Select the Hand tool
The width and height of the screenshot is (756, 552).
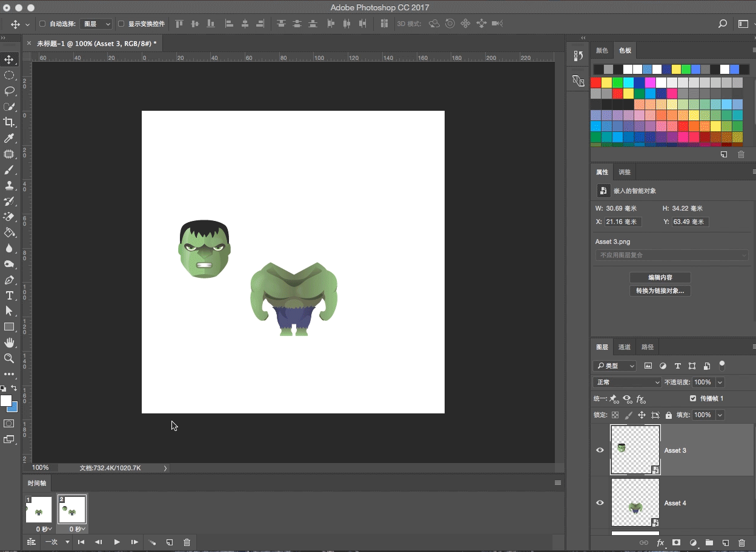[9, 343]
